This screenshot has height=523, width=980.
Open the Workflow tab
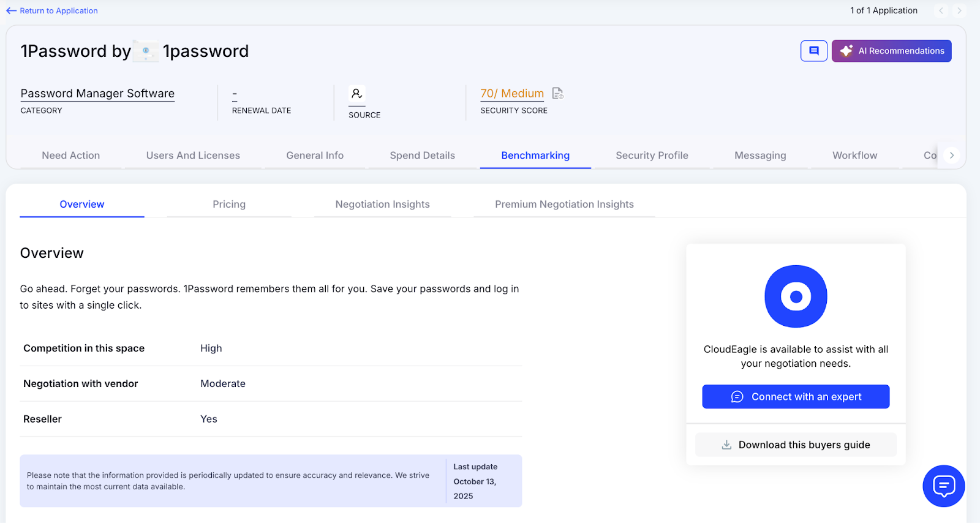point(854,156)
